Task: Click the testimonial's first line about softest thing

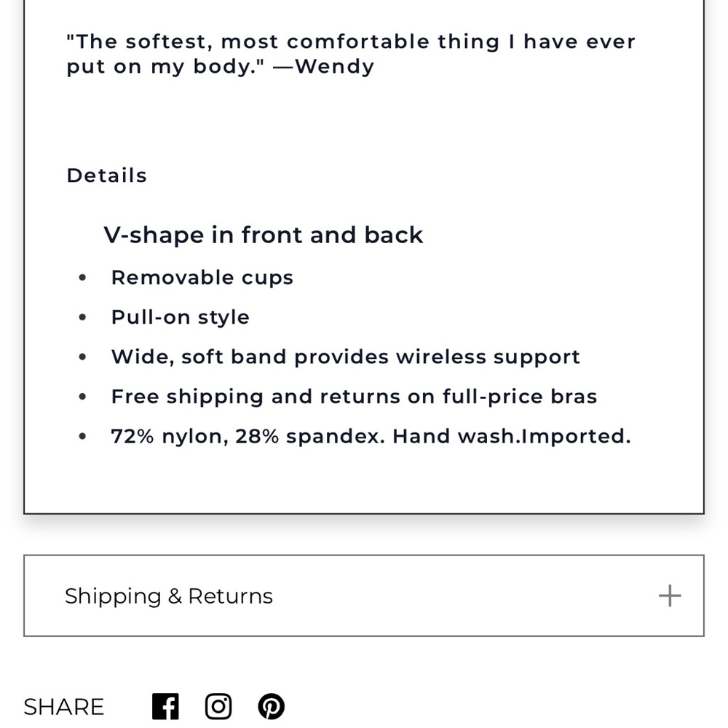Action: pos(351,41)
